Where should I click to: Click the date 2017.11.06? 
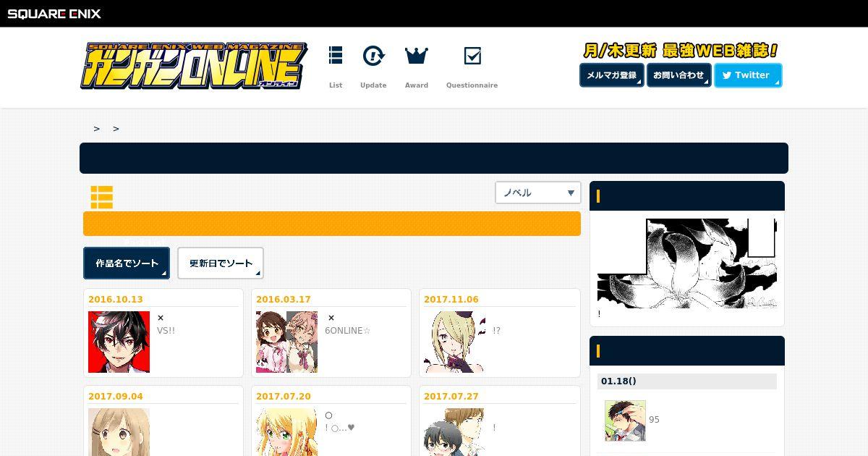click(451, 300)
